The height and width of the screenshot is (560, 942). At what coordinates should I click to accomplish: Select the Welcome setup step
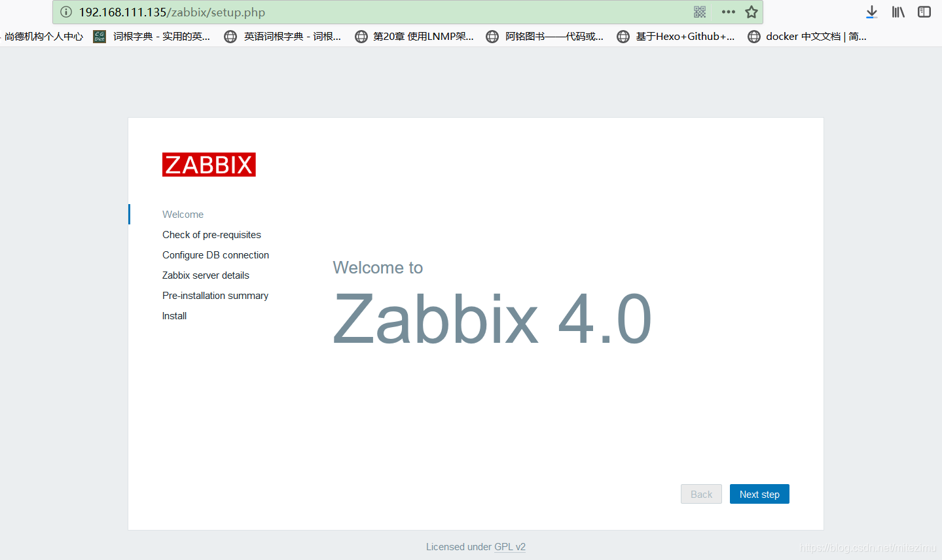click(x=183, y=215)
